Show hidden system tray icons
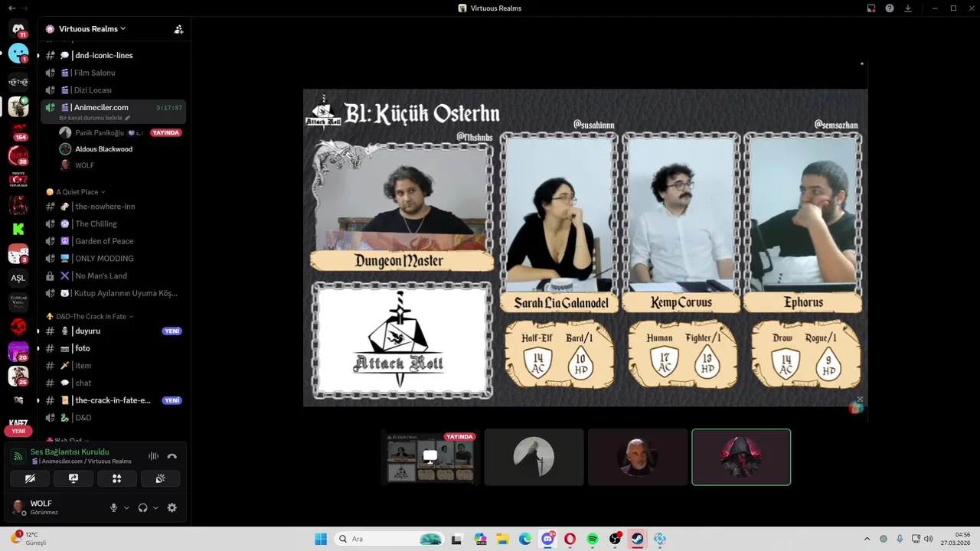 [x=867, y=539]
